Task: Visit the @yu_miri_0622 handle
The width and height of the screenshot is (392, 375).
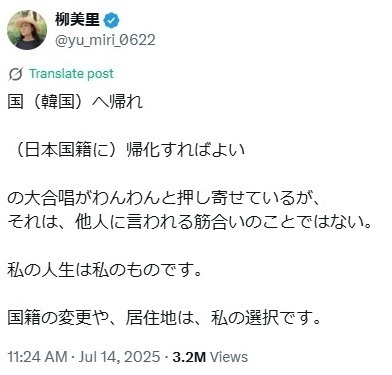Action: pos(105,40)
